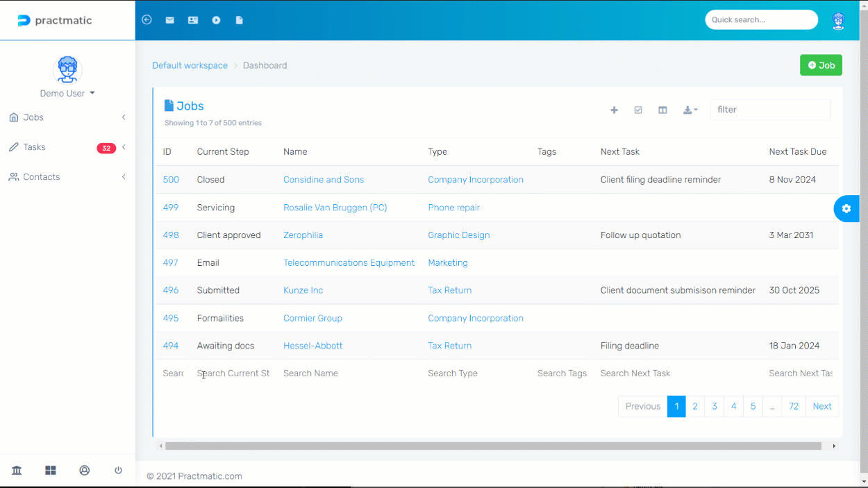
Task: Click the horizontal scrollbar under the table
Action: [x=493, y=446]
